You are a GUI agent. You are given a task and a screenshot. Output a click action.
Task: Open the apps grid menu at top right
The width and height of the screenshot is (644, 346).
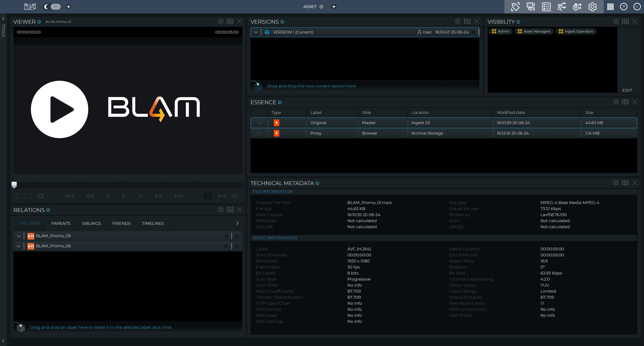[610, 7]
